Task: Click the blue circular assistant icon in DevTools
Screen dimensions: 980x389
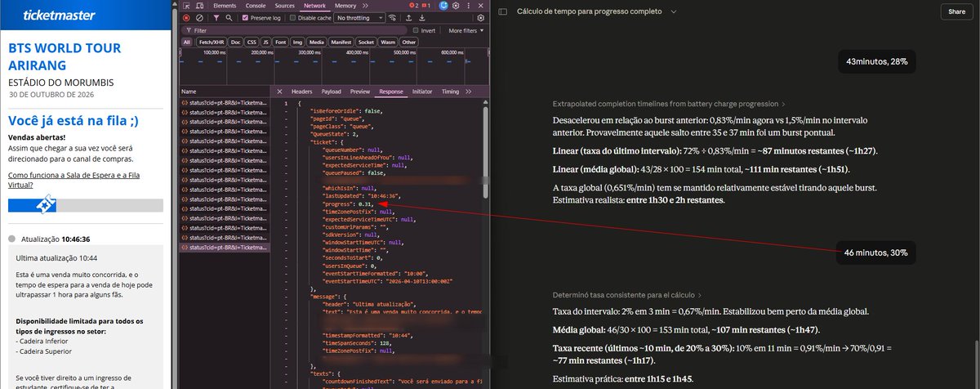Action: click(443, 6)
